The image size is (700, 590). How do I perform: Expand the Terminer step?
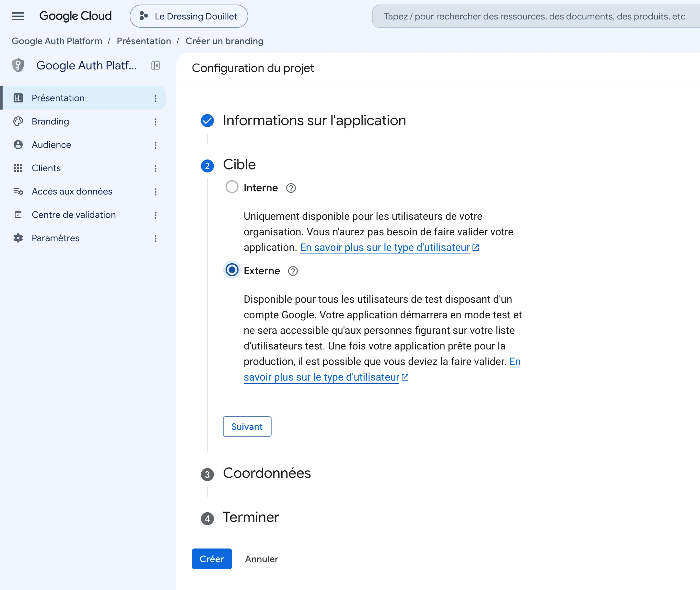click(251, 517)
